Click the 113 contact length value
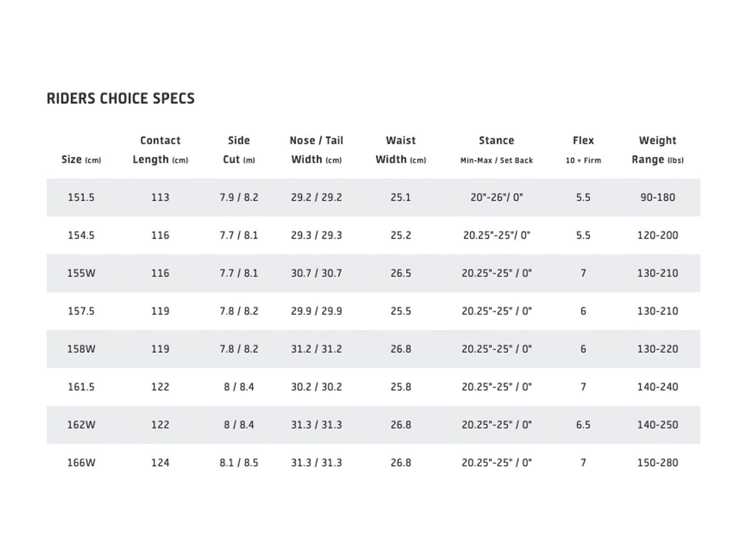The width and height of the screenshot is (747, 560). (160, 197)
